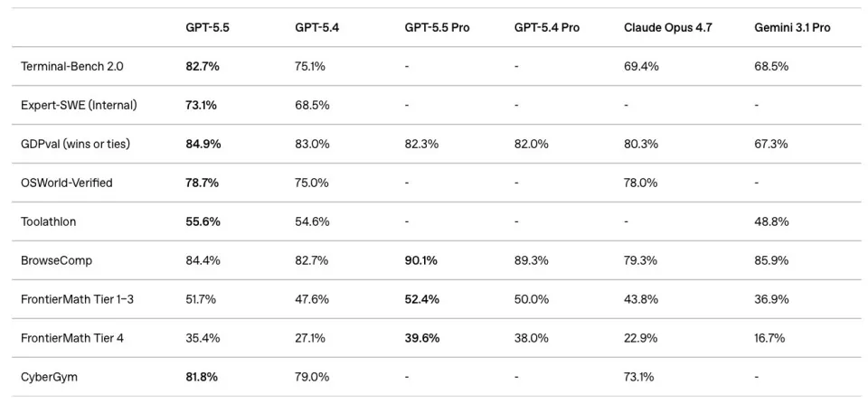Click the bold 82.7% Terminal-Bench score

[x=203, y=66]
